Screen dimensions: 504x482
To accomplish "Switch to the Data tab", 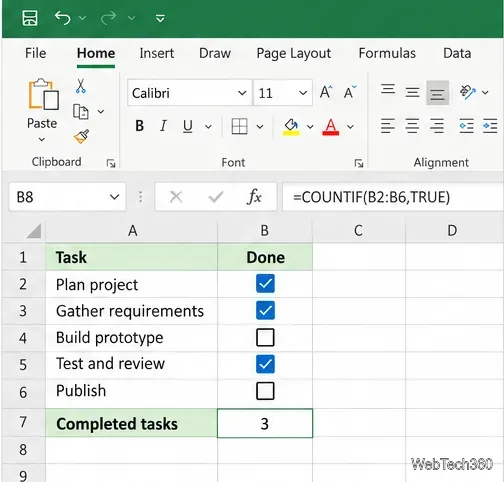I will tap(457, 53).
